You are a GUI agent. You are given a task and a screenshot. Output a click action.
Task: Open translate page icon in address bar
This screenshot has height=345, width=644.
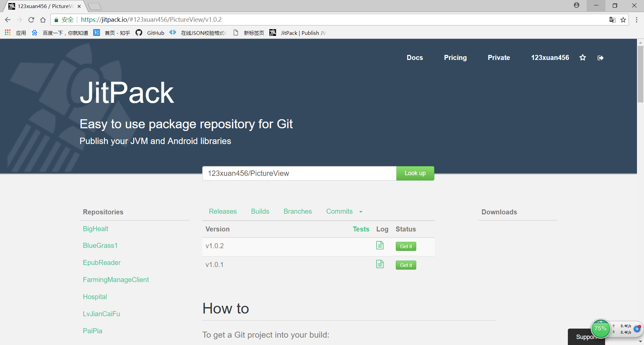(612, 20)
